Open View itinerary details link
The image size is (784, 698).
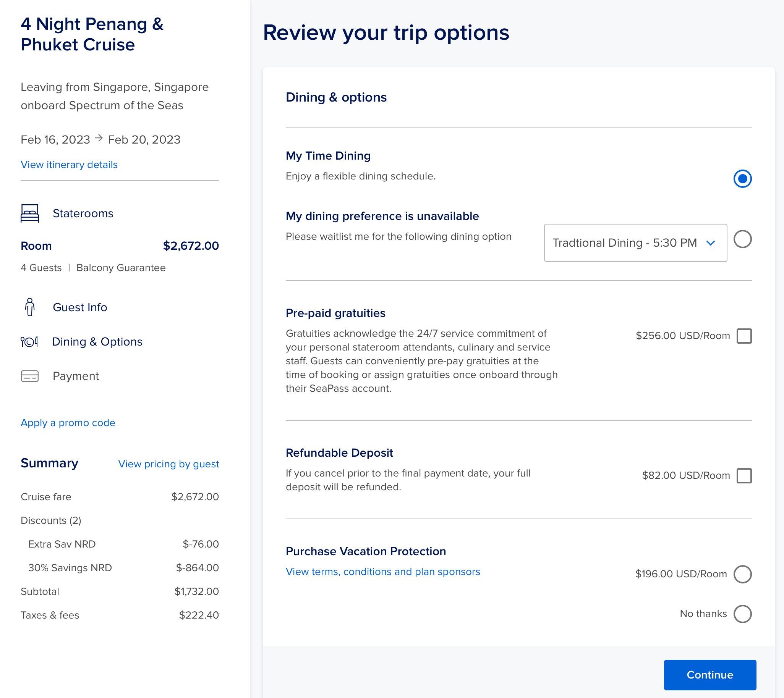pyautogui.click(x=69, y=165)
